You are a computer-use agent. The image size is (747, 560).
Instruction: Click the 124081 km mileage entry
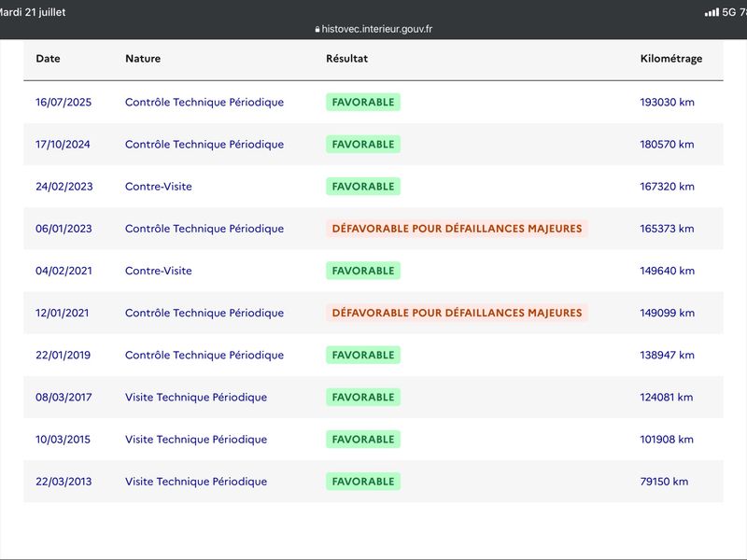pyautogui.click(x=666, y=398)
